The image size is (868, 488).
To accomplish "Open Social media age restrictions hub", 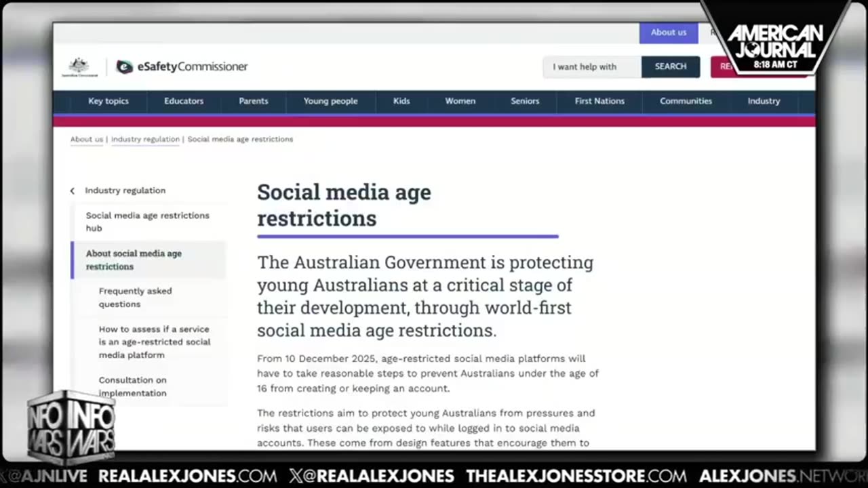I will click(x=147, y=222).
